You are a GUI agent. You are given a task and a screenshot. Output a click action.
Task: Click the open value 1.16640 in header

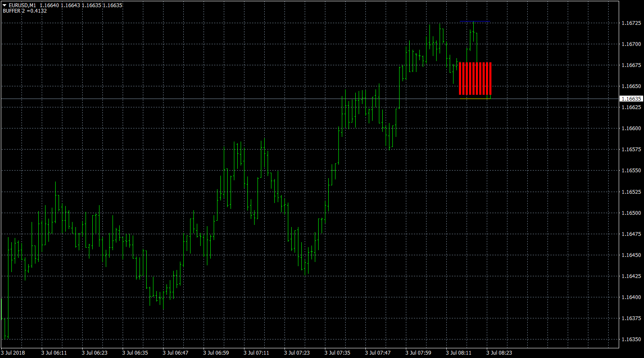[x=49, y=5]
